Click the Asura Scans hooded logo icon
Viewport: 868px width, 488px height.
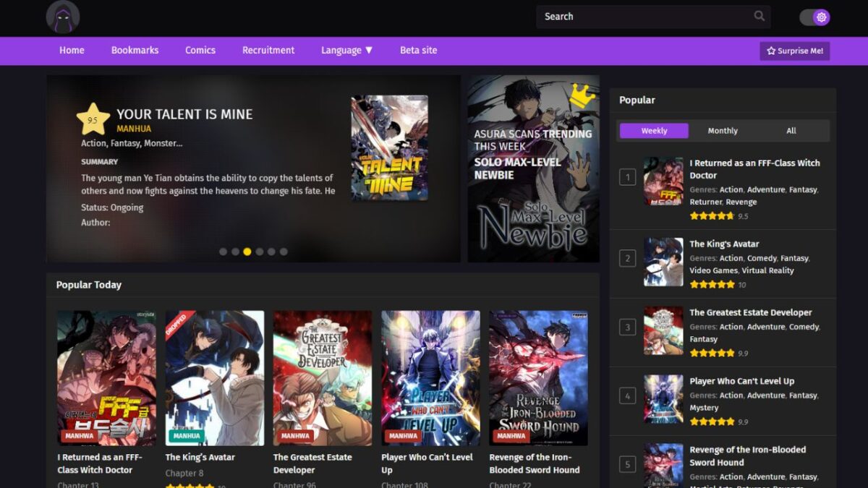click(63, 16)
